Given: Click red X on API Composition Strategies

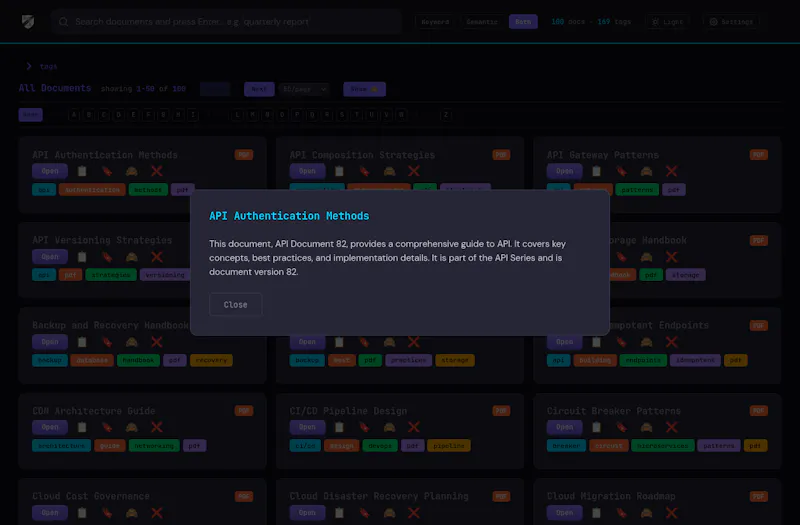Looking at the screenshot, I should coord(414,171).
